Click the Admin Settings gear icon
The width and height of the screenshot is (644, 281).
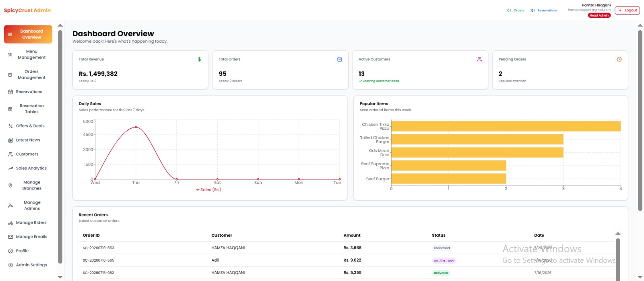(x=10, y=265)
